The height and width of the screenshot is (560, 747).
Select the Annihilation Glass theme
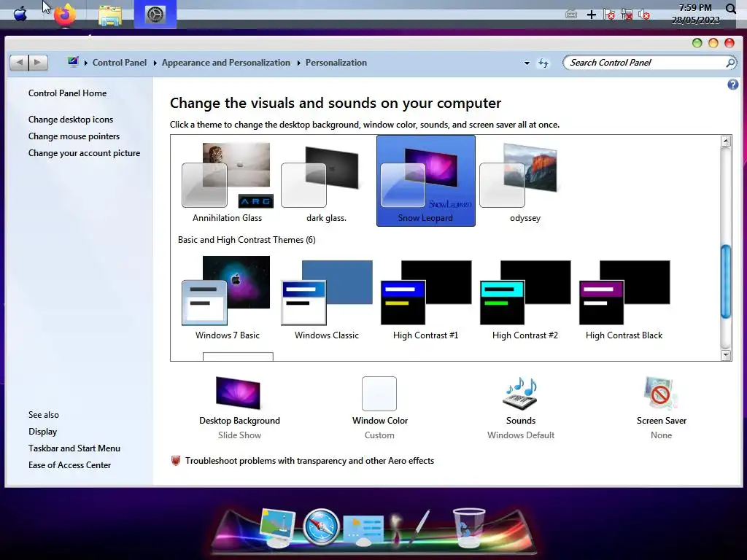(x=228, y=182)
